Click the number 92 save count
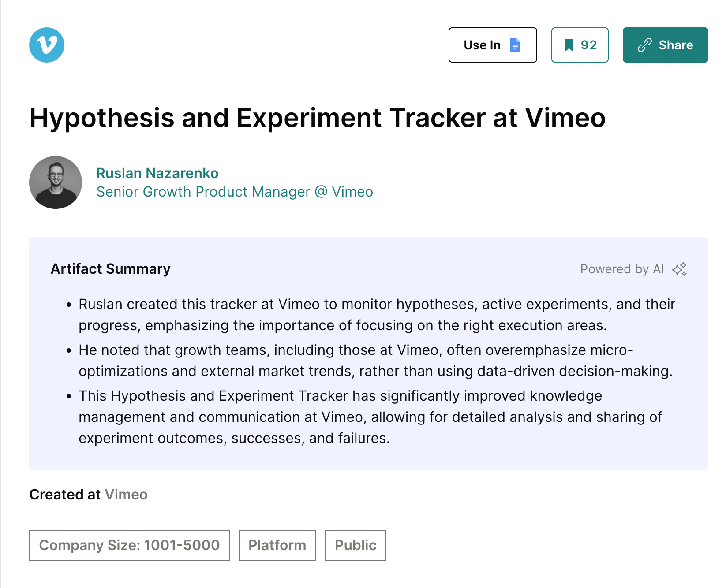This screenshot has width=726, height=588. (x=588, y=45)
